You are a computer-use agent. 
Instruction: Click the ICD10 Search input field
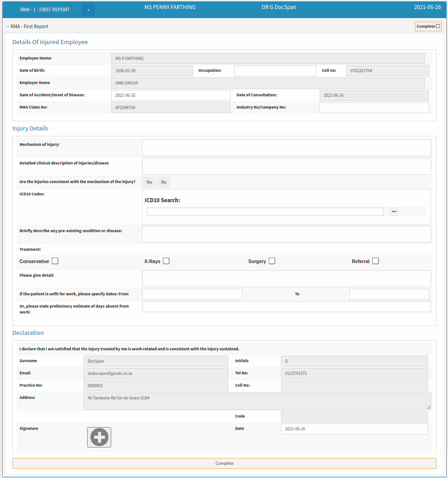pyautogui.click(x=265, y=212)
